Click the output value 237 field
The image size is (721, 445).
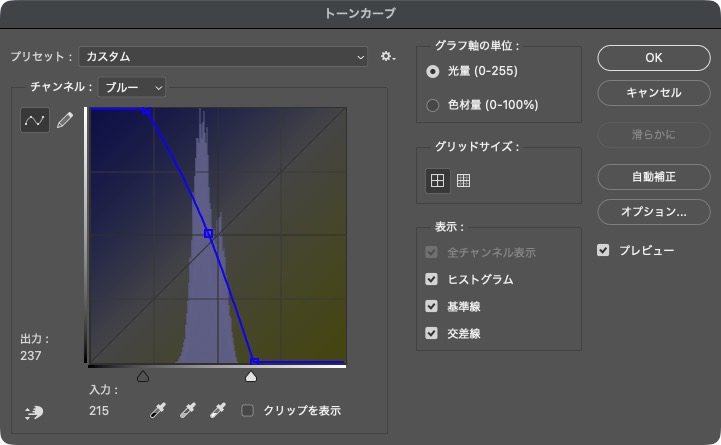(x=31, y=355)
